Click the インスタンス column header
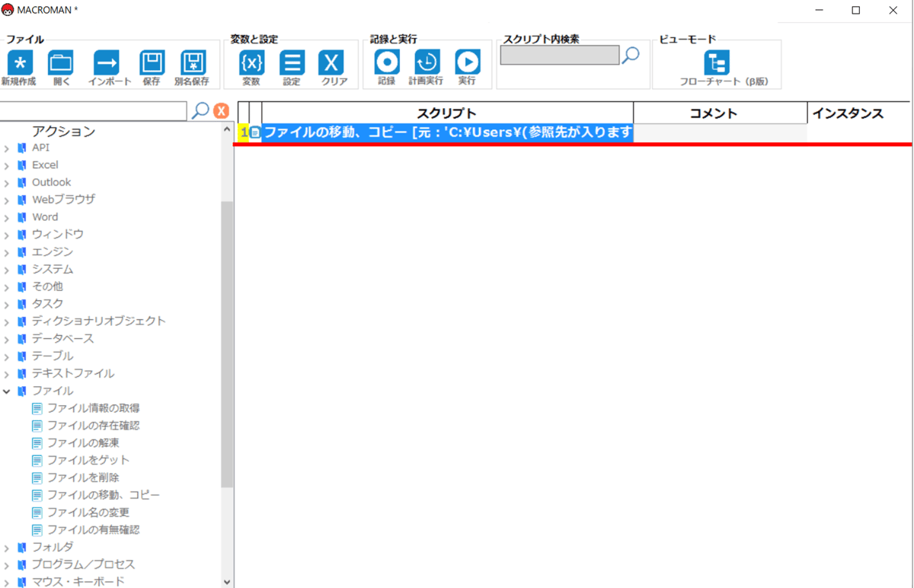Image resolution: width=914 pixels, height=588 pixels. (x=859, y=113)
